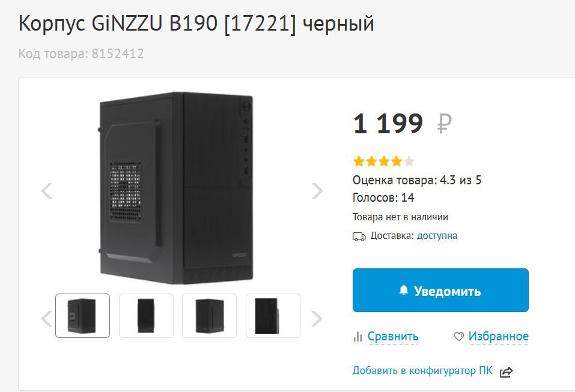Select the first thumbnail of the case
Screen dimensions: 575x392
pyautogui.click(x=82, y=315)
